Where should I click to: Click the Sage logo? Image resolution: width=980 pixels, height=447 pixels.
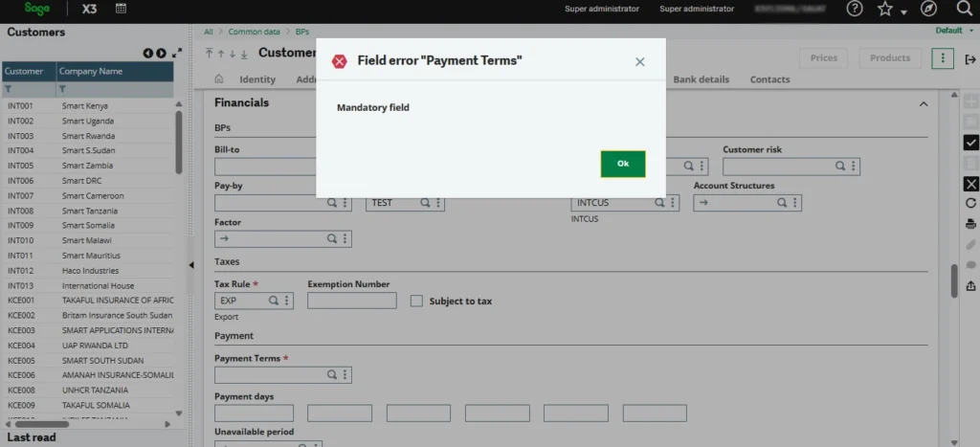37,9
